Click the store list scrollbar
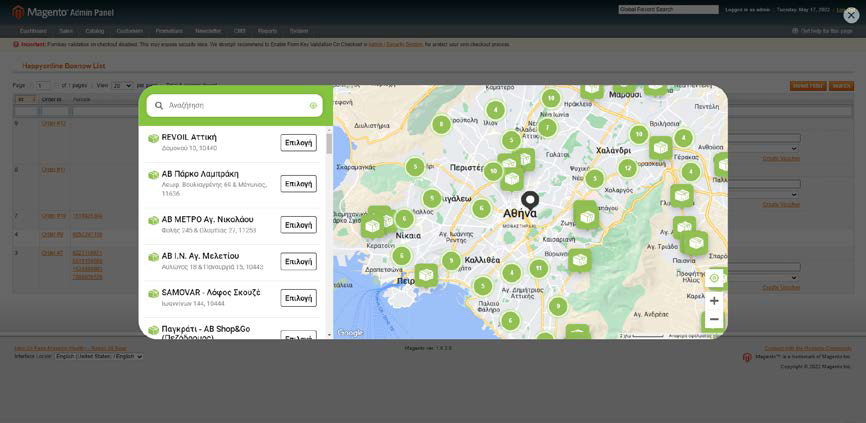 coord(328,143)
